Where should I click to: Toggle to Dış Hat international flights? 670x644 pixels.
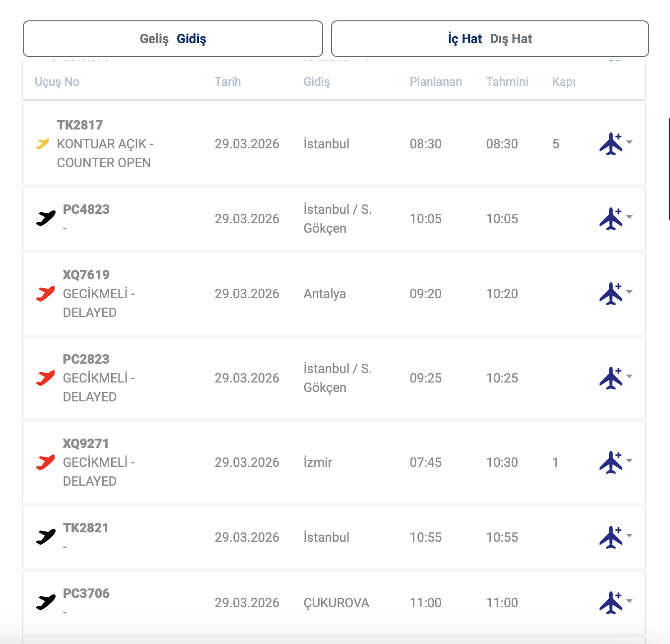coord(511,39)
